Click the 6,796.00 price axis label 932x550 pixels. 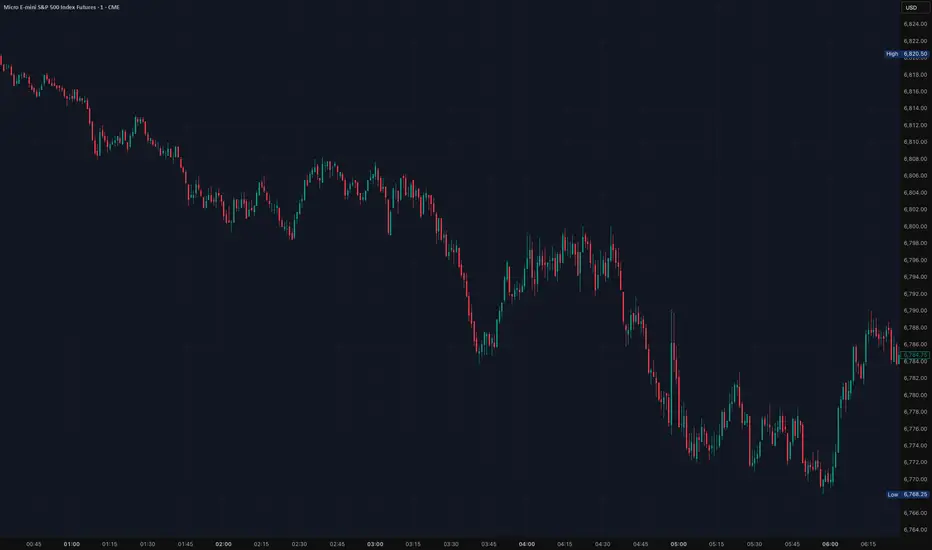coord(915,260)
